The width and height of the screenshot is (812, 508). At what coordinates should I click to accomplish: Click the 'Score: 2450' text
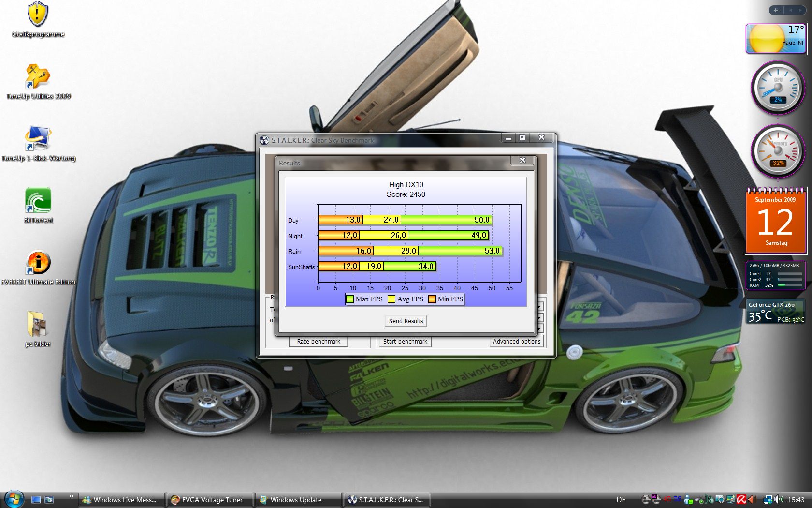406,194
